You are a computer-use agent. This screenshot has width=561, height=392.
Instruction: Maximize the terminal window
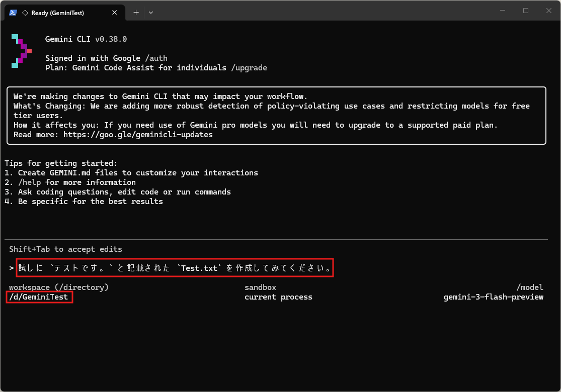[x=526, y=11]
